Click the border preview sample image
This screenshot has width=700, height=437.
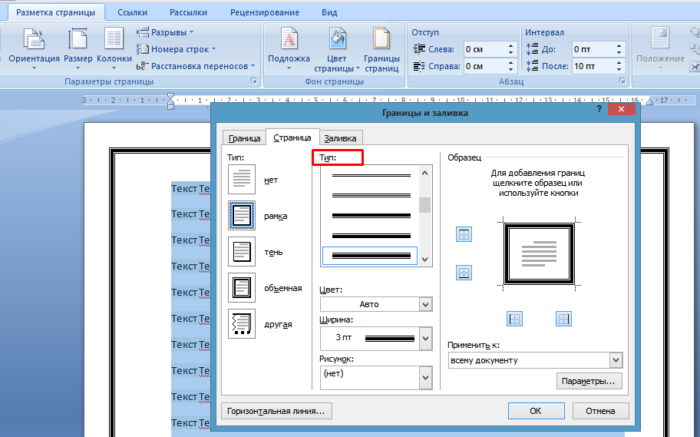point(539,254)
